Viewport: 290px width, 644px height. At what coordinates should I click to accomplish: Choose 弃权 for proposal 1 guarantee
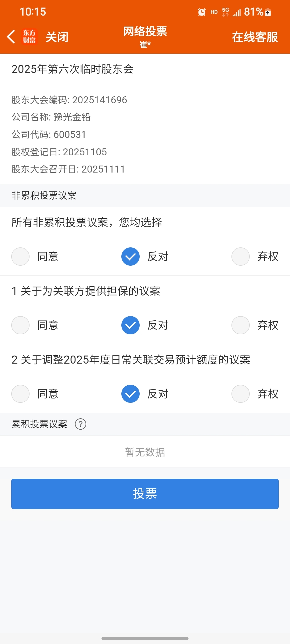point(241,325)
